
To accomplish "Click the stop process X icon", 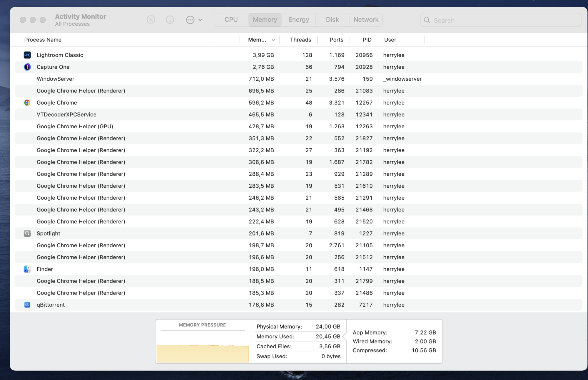I will tap(151, 20).
